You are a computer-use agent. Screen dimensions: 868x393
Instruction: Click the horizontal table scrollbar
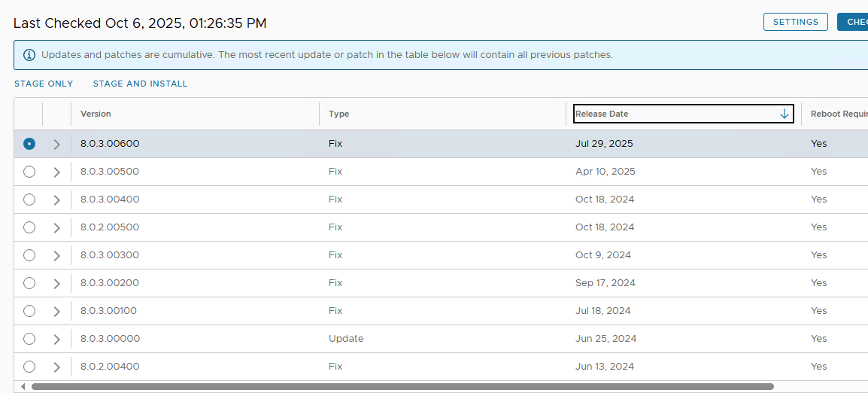click(x=402, y=387)
